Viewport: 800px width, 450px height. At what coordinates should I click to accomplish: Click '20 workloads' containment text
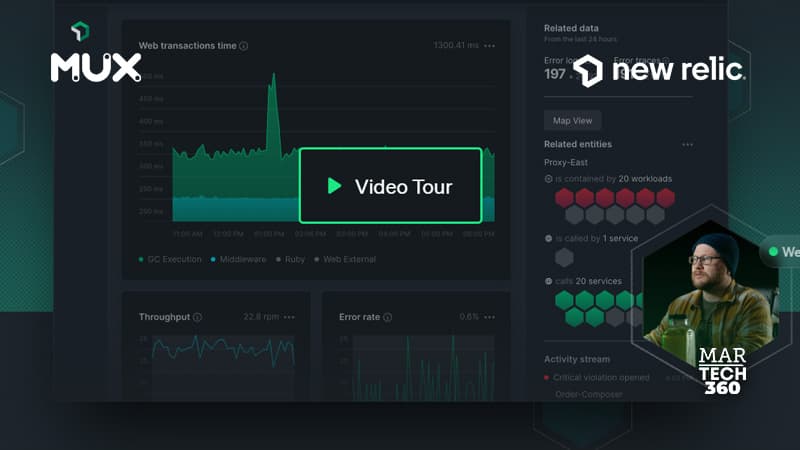click(645, 179)
